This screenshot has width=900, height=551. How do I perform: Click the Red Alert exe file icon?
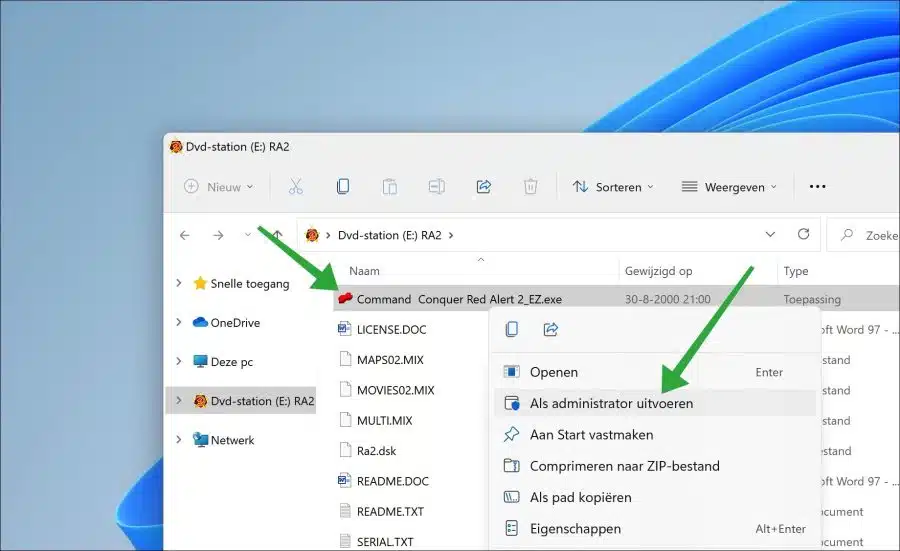[345, 298]
